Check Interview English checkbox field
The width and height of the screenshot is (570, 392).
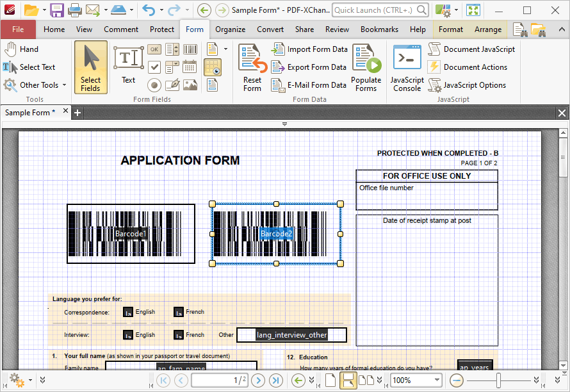pyautogui.click(x=128, y=335)
